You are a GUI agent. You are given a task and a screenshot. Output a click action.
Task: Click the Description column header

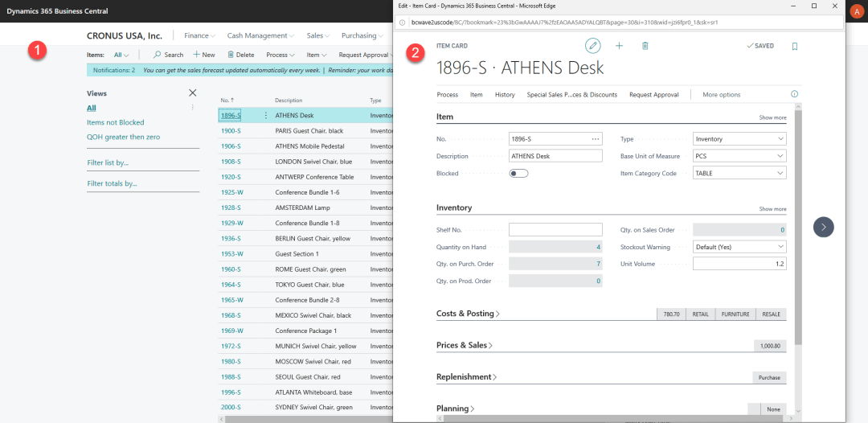(289, 101)
